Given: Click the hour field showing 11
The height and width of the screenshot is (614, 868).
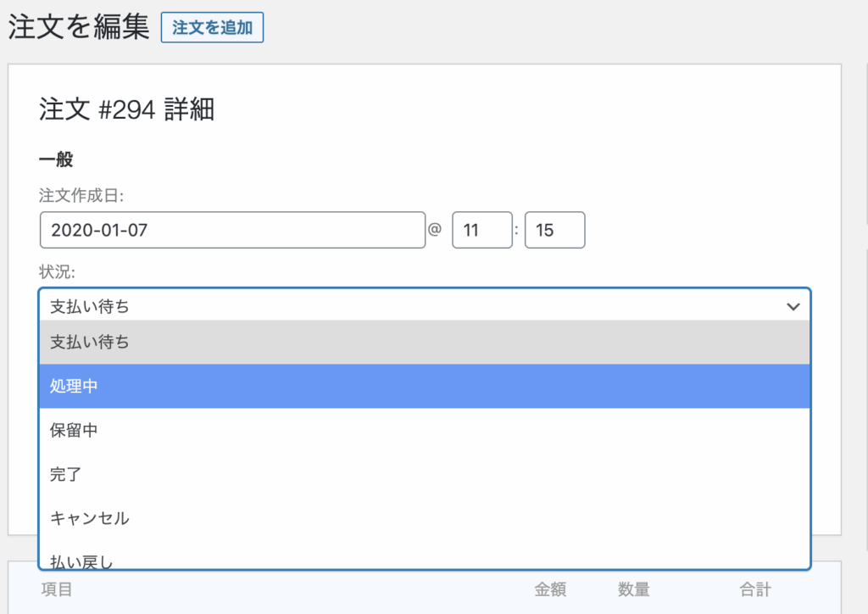Looking at the screenshot, I should [481, 230].
